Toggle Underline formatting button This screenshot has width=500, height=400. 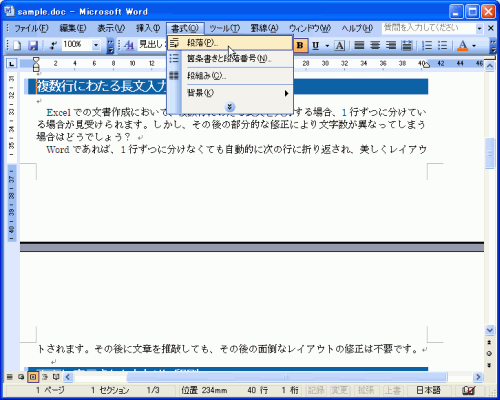tap(316, 45)
